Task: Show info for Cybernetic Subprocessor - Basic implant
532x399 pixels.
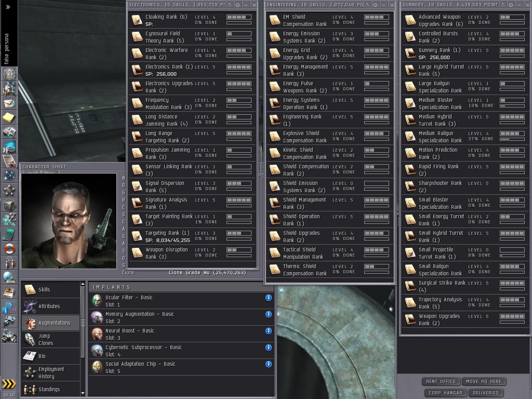Action: [x=269, y=348]
